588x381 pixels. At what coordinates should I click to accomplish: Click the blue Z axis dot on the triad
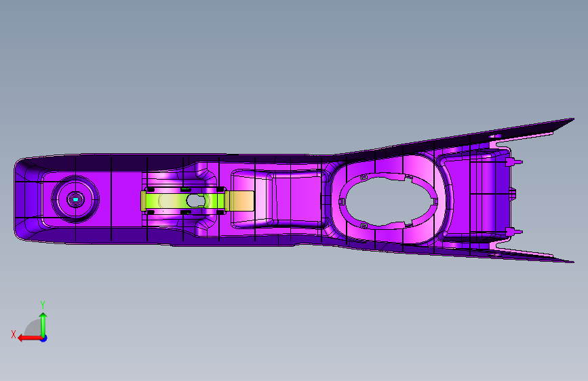coord(44,338)
